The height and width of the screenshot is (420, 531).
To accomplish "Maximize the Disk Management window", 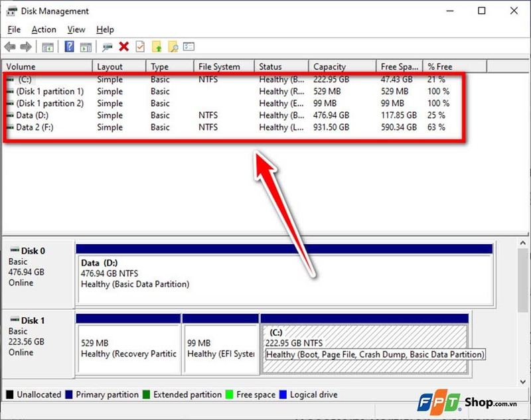I will coord(482,11).
